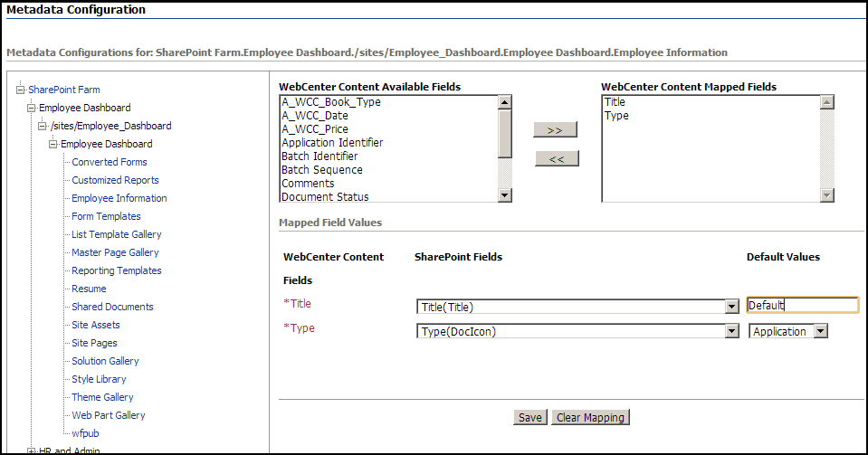This screenshot has height=455, width=868.
Task: Click Mapped Fields scroll up arrow
Action: [827, 102]
